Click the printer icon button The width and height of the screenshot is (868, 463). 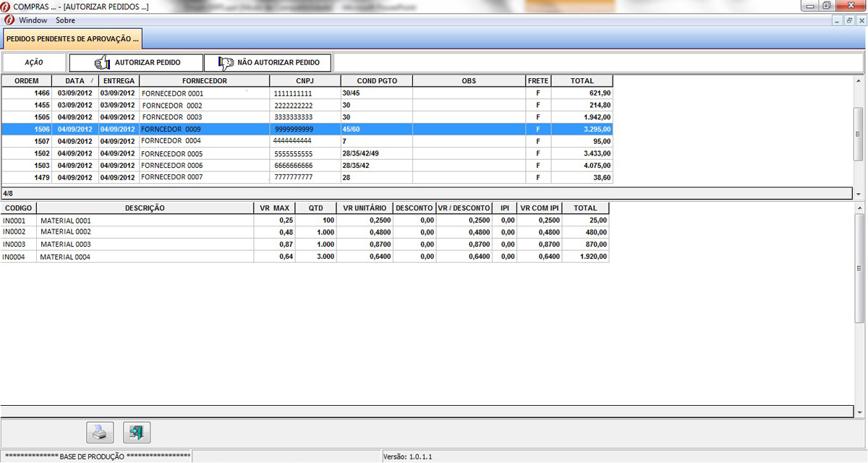(100, 432)
